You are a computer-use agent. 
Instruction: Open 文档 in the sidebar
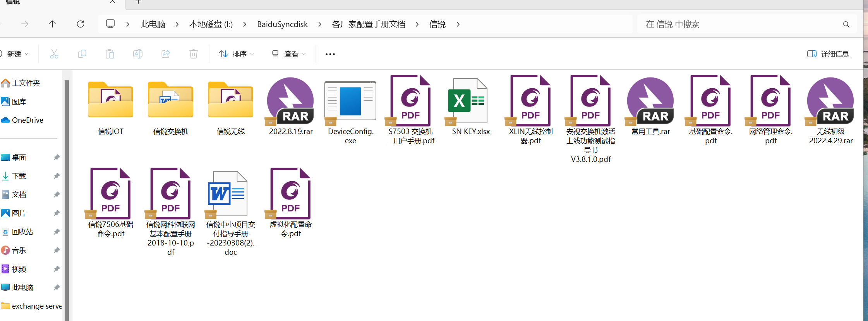(x=14, y=194)
